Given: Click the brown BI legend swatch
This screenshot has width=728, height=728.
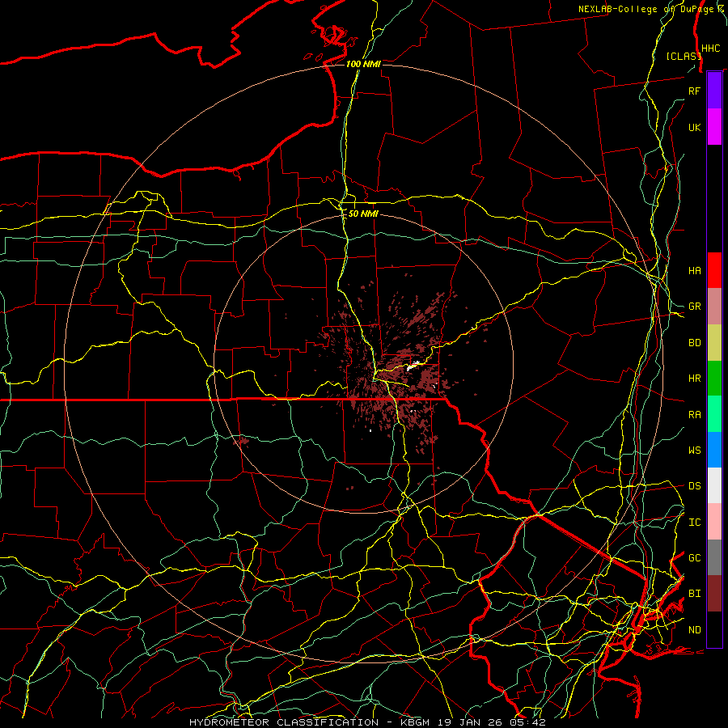Looking at the screenshot, I should (714, 594).
